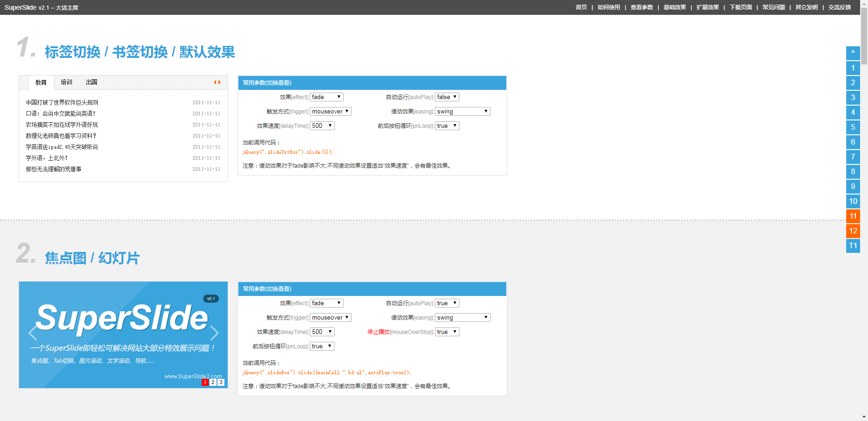
Task: Open the autoPlay dropdown in section 1
Action: click(x=447, y=97)
